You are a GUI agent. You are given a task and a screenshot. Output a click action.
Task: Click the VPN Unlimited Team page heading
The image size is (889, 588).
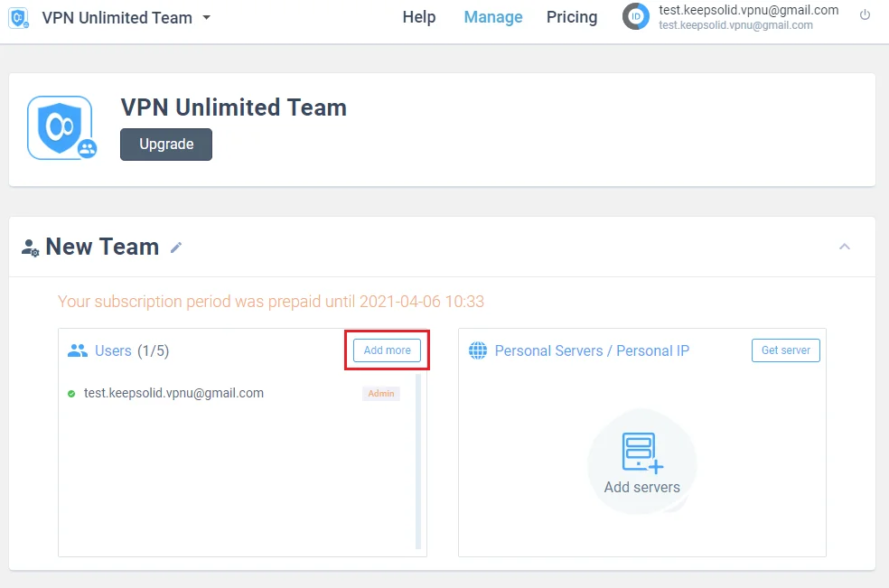[234, 107]
